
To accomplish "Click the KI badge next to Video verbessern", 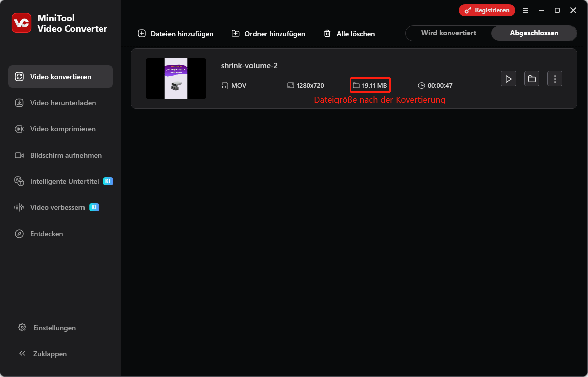I will 94,207.
